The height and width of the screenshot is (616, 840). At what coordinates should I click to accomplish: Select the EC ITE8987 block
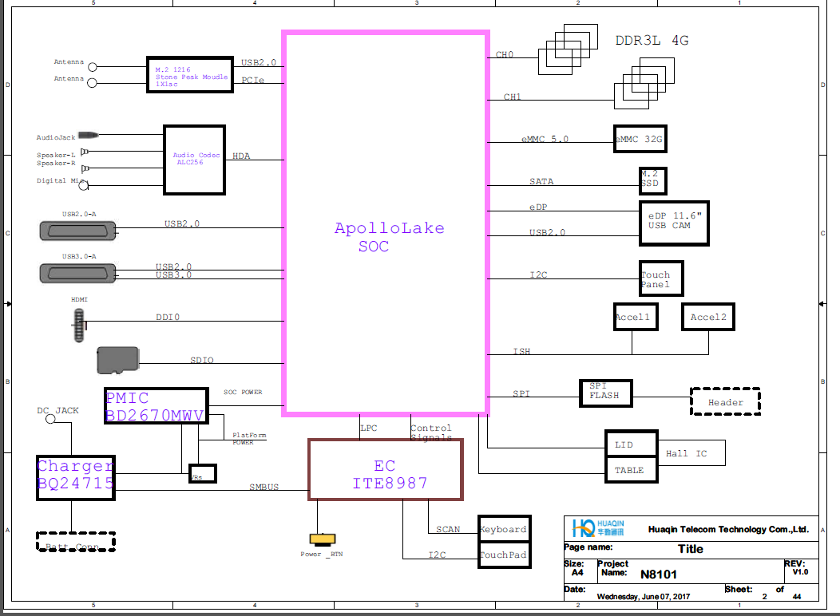point(386,470)
